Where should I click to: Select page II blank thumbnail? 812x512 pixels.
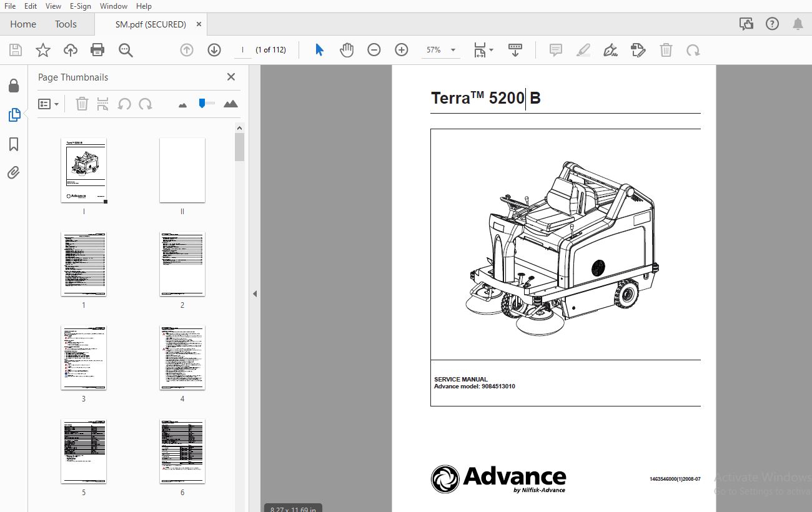click(x=182, y=170)
